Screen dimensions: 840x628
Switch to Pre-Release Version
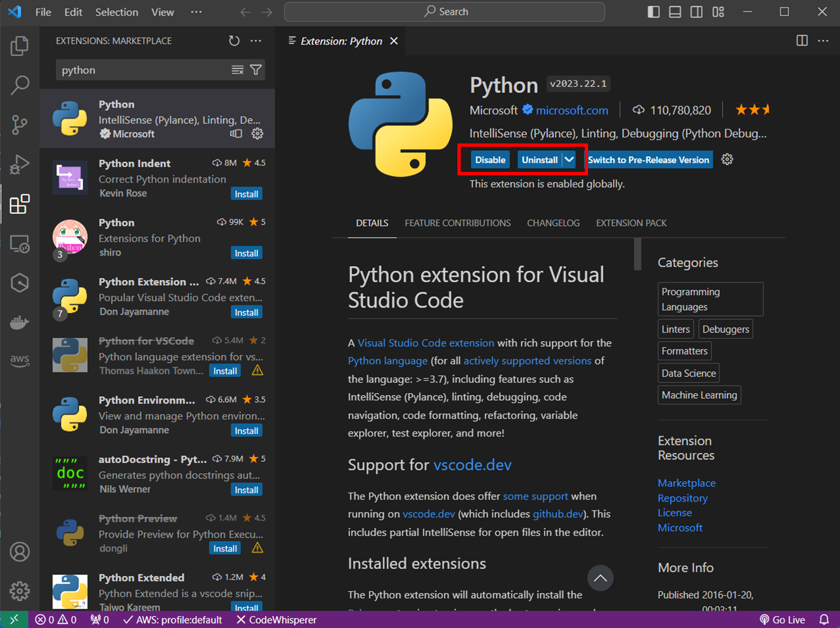tap(648, 160)
